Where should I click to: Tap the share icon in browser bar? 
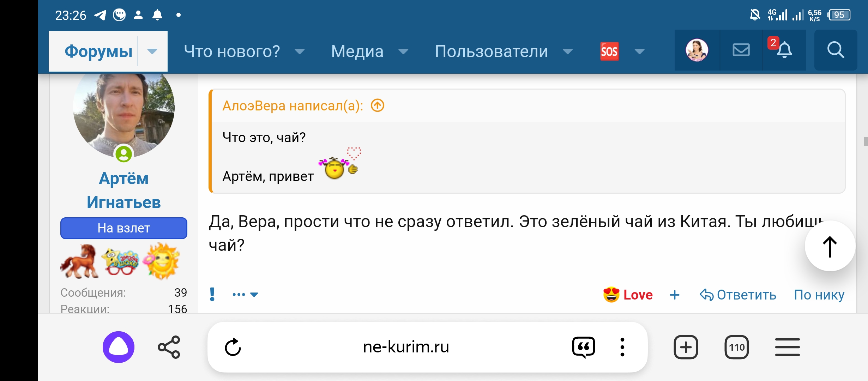(x=169, y=347)
